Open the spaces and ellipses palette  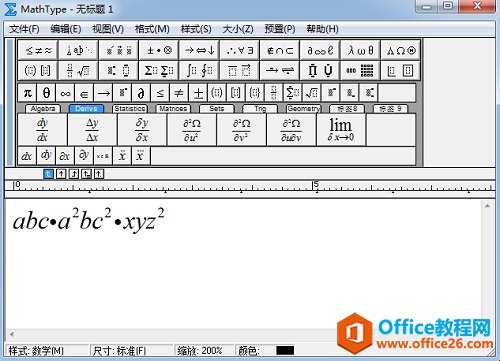pyautogui.click(x=79, y=50)
